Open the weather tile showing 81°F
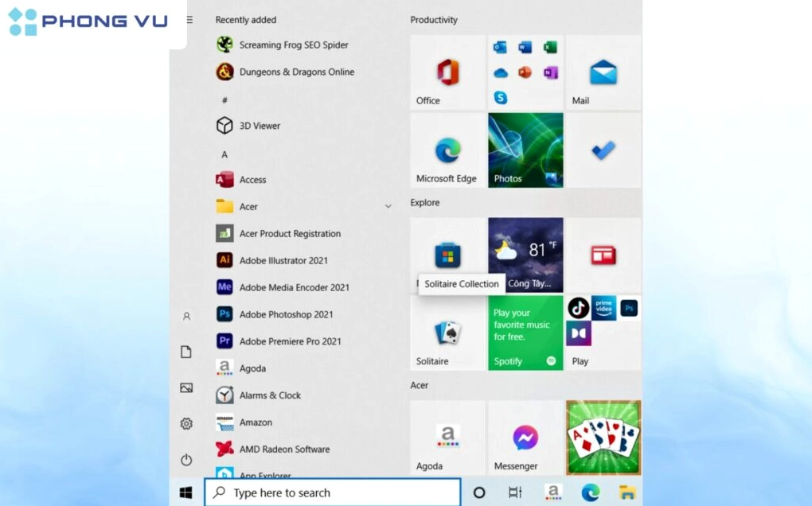The width and height of the screenshot is (812, 506). click(525, 255)
